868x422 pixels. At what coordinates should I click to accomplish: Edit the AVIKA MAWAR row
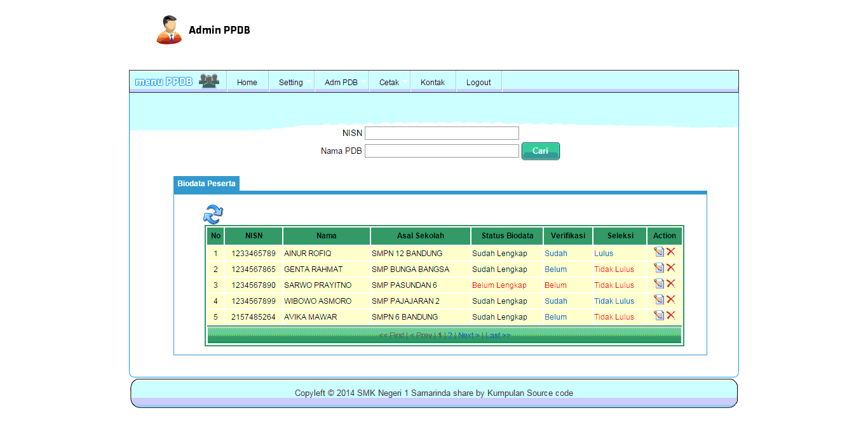click(659, 315)
